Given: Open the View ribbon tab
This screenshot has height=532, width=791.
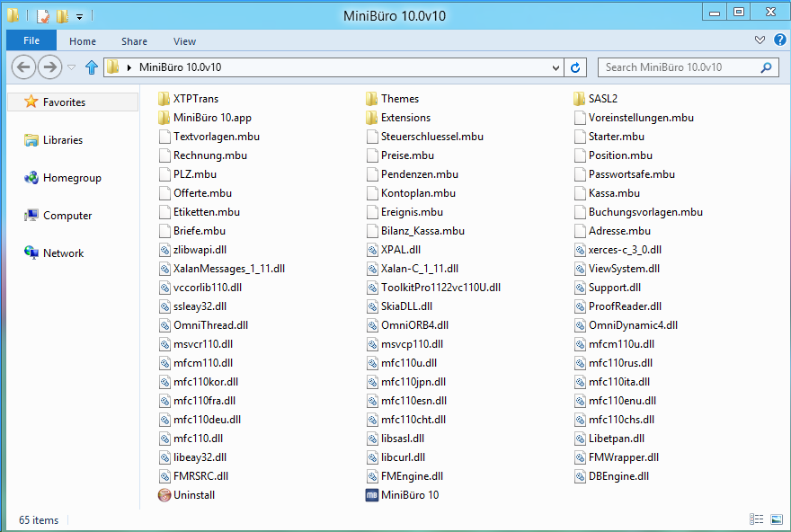Looking at the screenshot, I should (x=184, y=41).
